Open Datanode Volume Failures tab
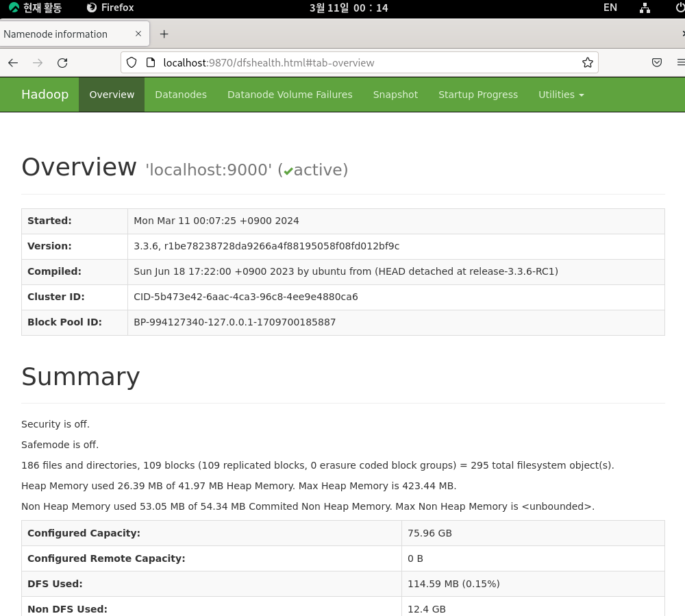 click(x=290, y=95)
